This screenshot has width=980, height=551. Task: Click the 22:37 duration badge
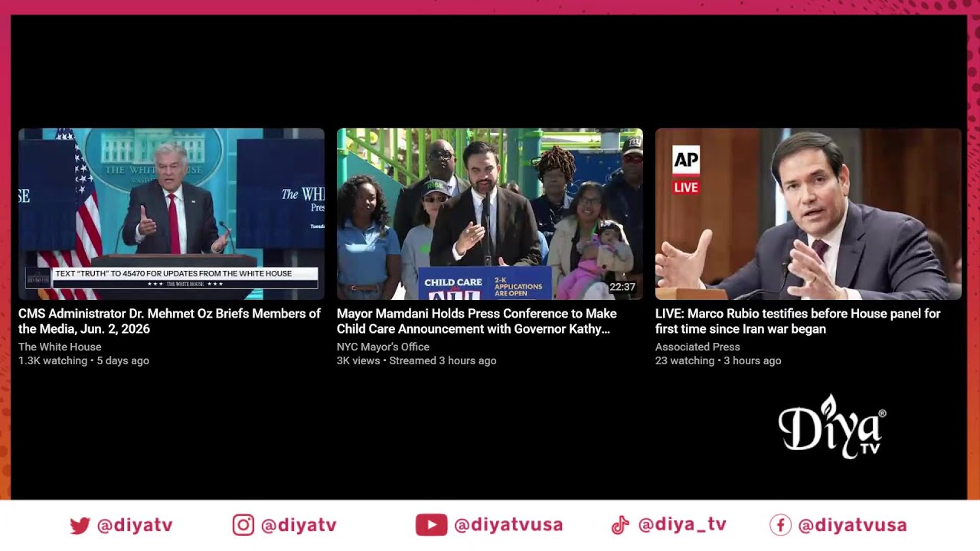(x=622, y=287)
